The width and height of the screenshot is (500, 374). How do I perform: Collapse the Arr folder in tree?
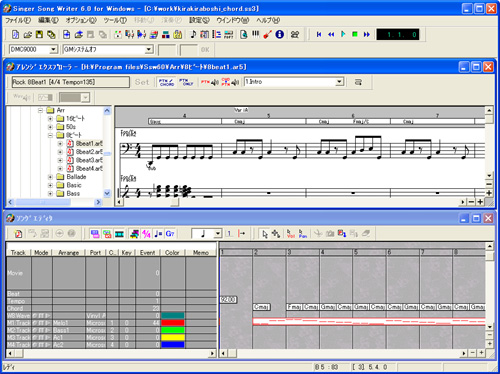click(40, 110)
